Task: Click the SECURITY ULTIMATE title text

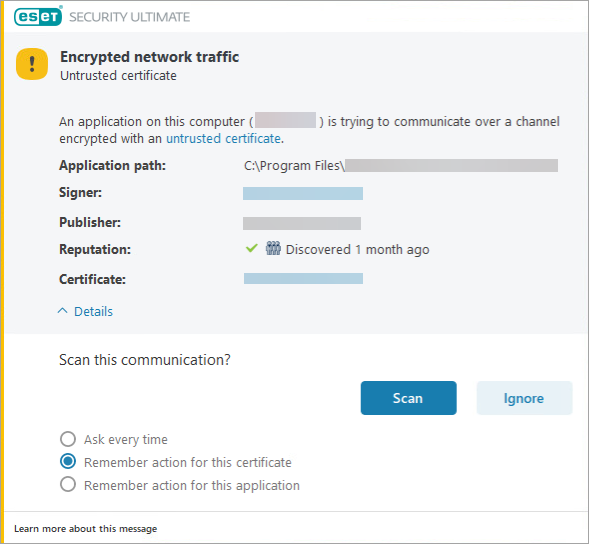Action: pos(130,17)
